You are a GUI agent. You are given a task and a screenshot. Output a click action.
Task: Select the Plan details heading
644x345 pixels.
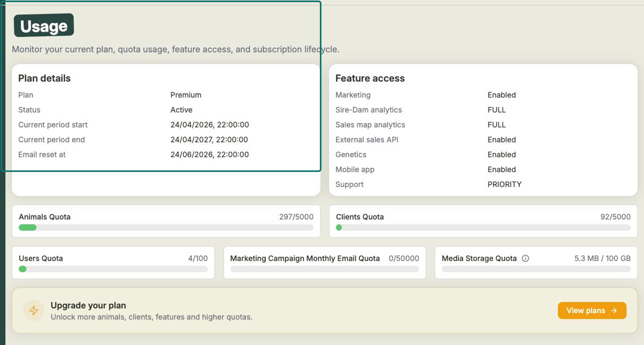(x=44, y=78)
